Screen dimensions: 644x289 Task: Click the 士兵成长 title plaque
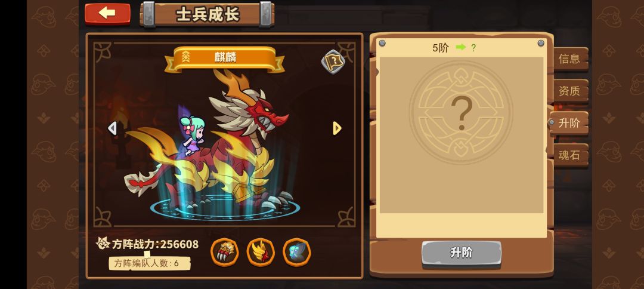[x=208, y=14]
